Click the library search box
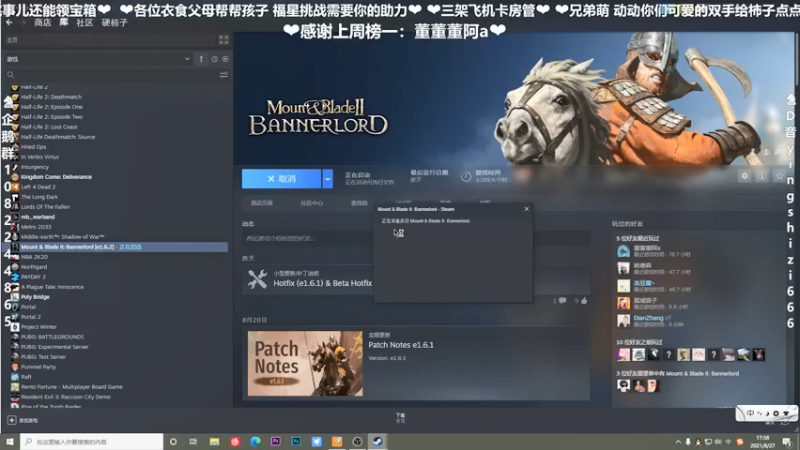 tap(110, 74)
